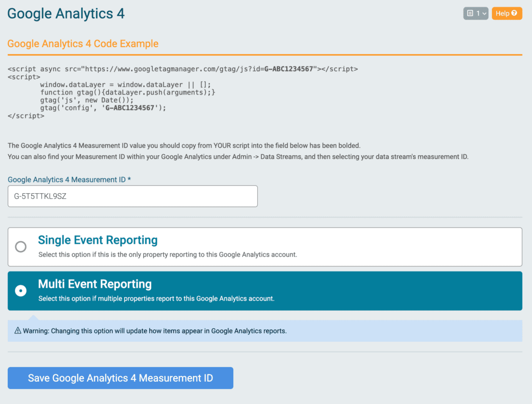
Task: Open the orange Help button
Action: tap(507, 13)
